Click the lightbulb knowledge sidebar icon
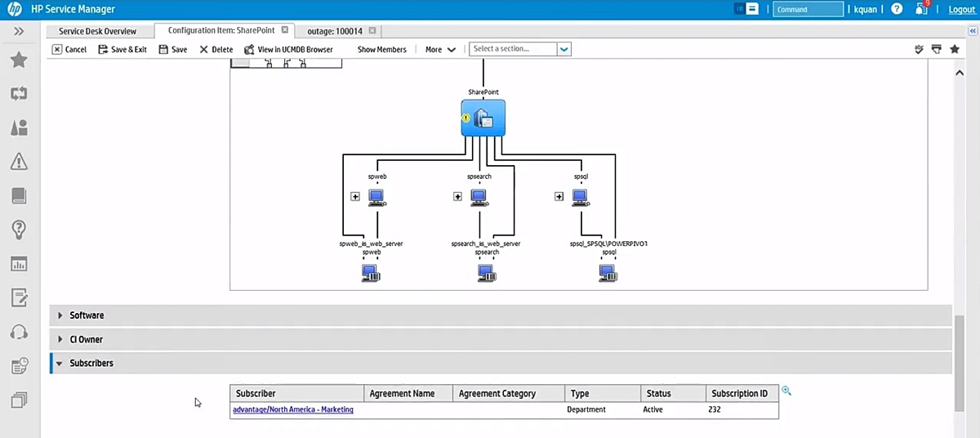 click(x=19, y=229)
